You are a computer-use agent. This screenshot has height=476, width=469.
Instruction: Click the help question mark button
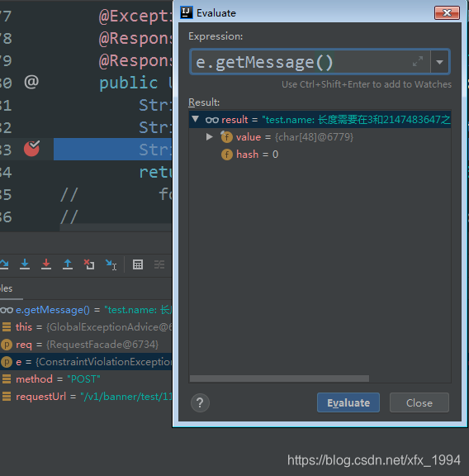[200, 402]
